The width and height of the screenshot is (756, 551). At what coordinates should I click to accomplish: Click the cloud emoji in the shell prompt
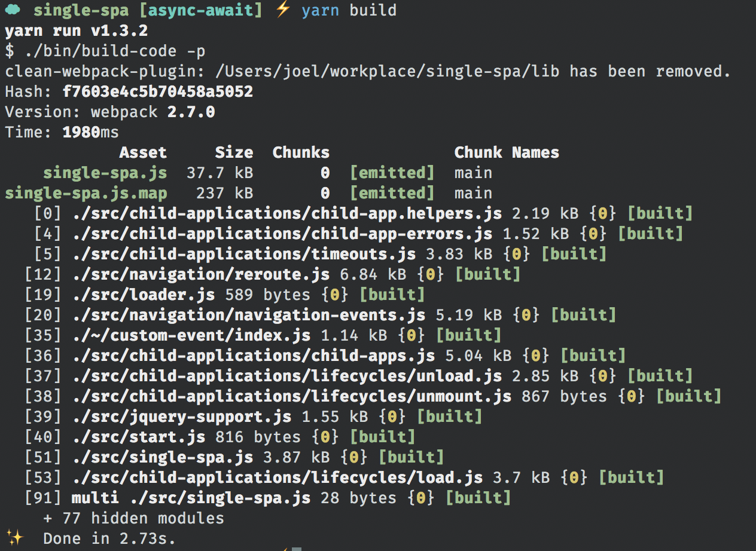(12, 10)
